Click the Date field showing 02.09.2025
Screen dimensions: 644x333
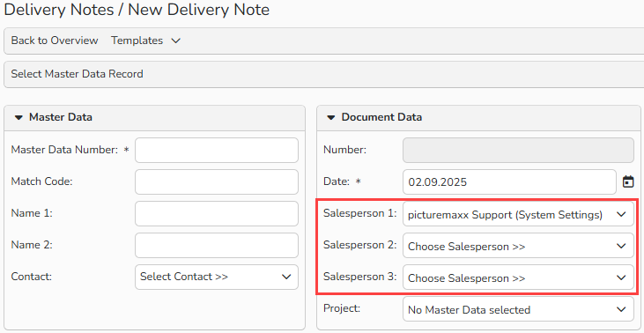tap(509, 181)
